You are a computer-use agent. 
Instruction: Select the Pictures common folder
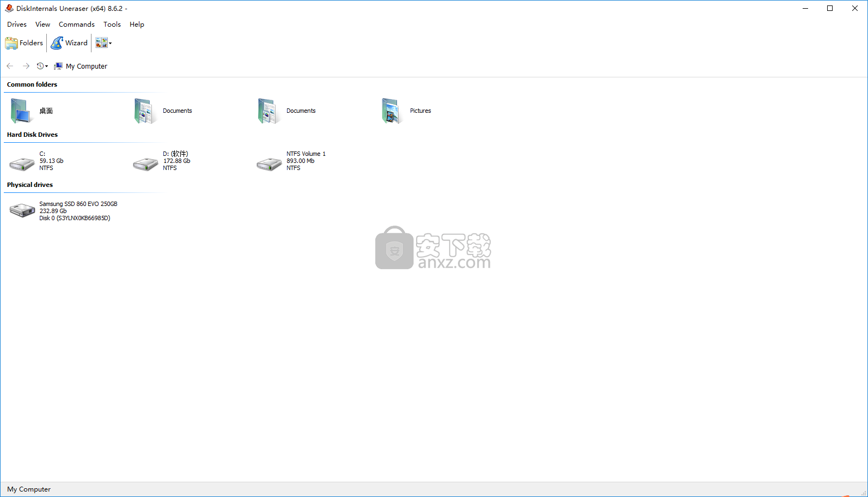coord(392,111)
